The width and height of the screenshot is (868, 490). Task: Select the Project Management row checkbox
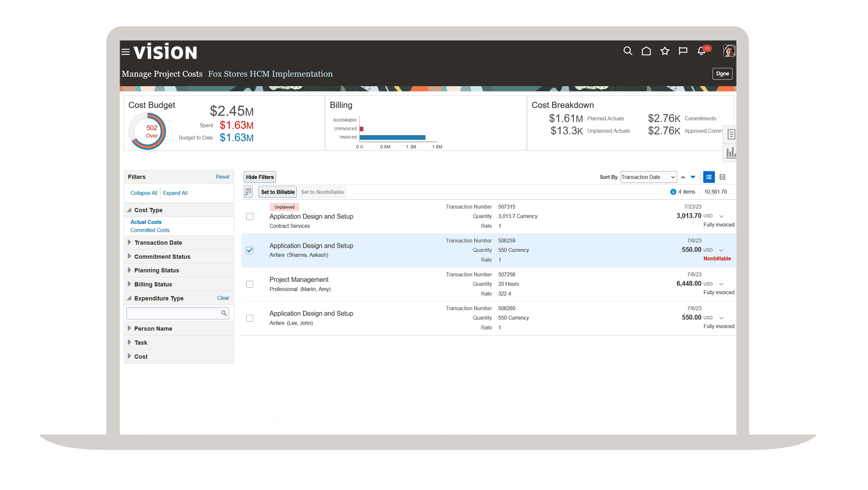pyautogui.click(x=250, y=284)
